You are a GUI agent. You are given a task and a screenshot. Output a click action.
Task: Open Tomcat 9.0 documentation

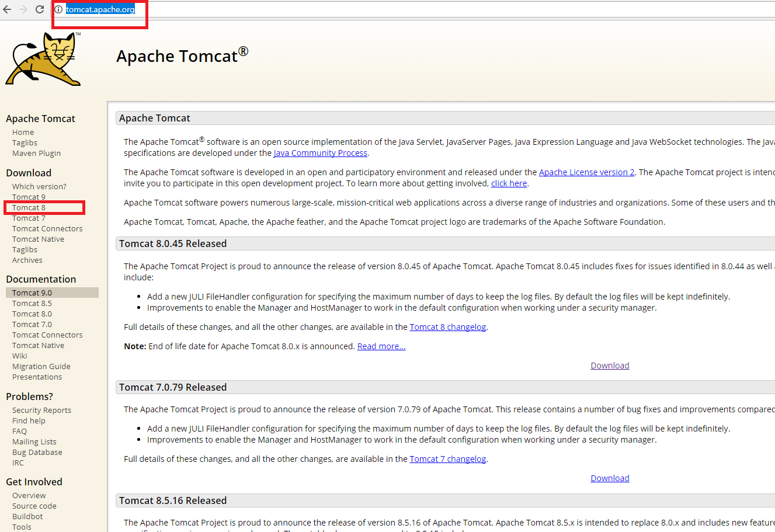(32, 293)
